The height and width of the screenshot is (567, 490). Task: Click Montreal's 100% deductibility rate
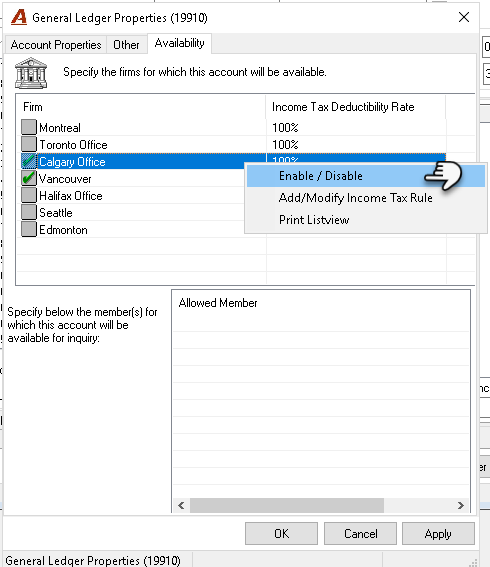pos(285,127)
